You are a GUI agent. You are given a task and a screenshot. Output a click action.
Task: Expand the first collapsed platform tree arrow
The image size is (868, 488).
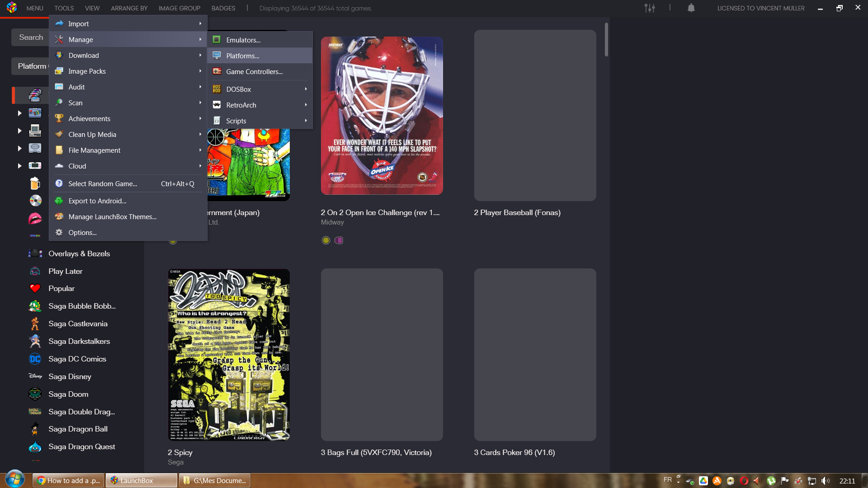19,113
